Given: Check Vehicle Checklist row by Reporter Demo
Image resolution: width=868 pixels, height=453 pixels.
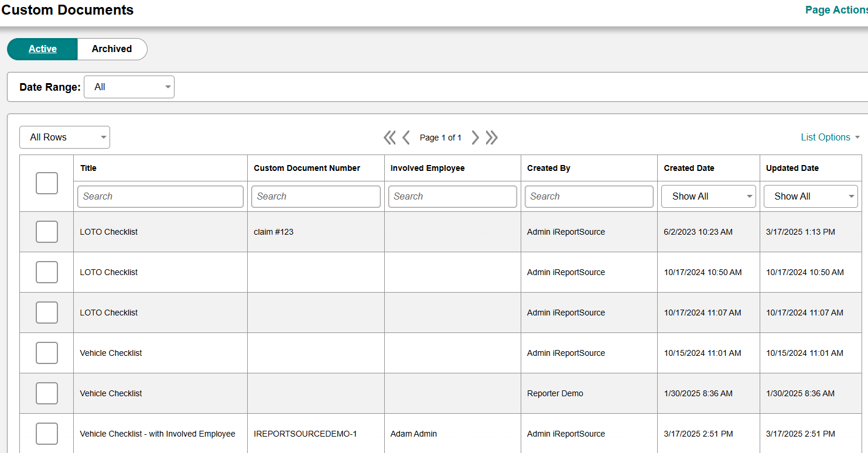Looking at the screenshot, I should tap(47, 393).
